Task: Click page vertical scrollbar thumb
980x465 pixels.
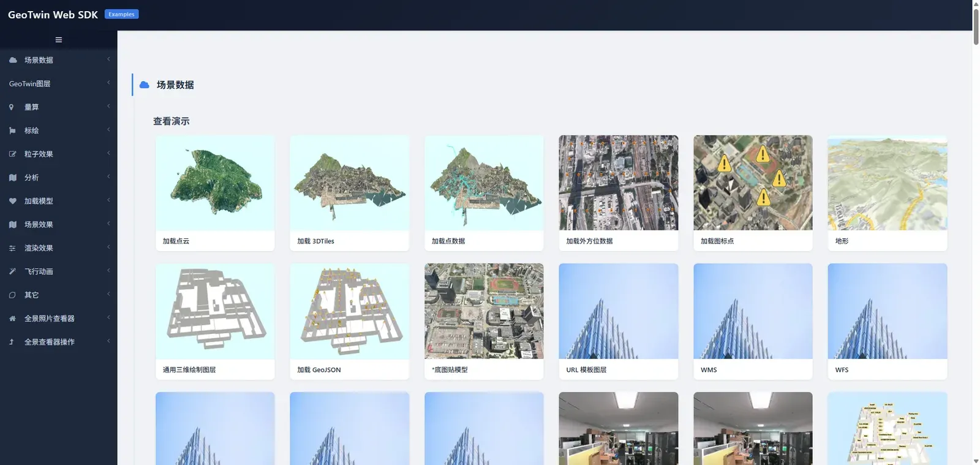Action: coord(976,26)
